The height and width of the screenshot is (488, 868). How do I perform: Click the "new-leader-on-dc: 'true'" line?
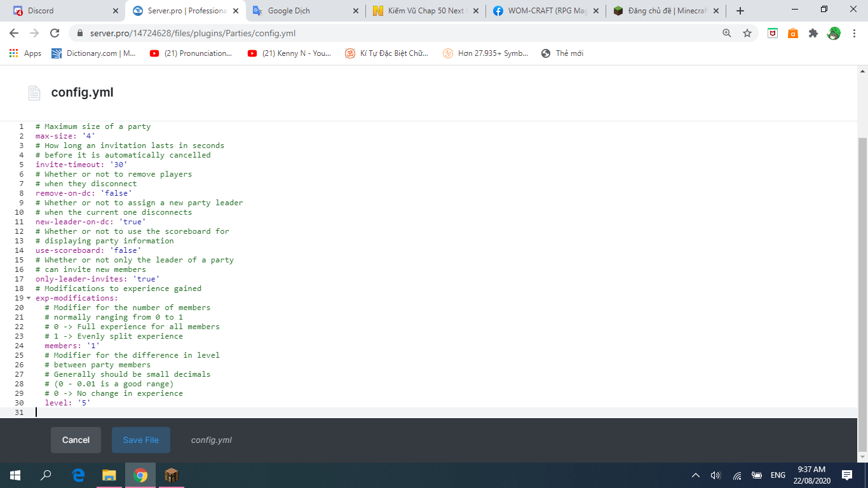tap(91, 222)
